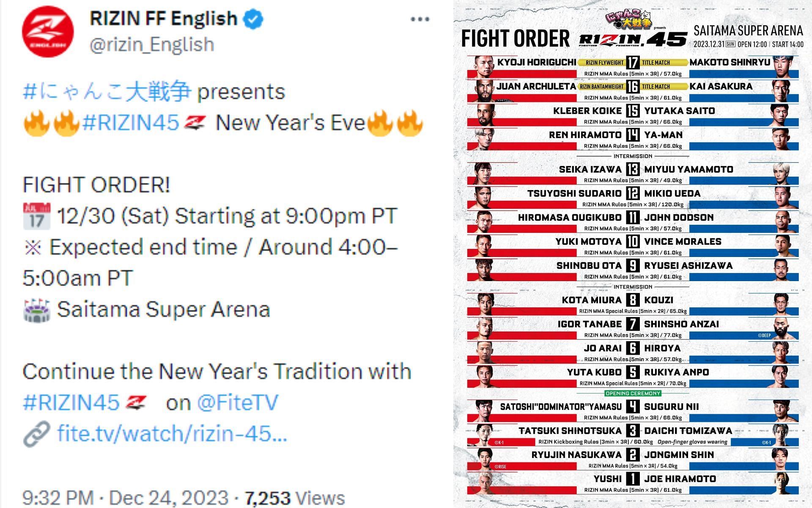This screenshot has height=508, width=812.
Task: Click the calendar emoji before 12/30
Action: pos(37,216)
